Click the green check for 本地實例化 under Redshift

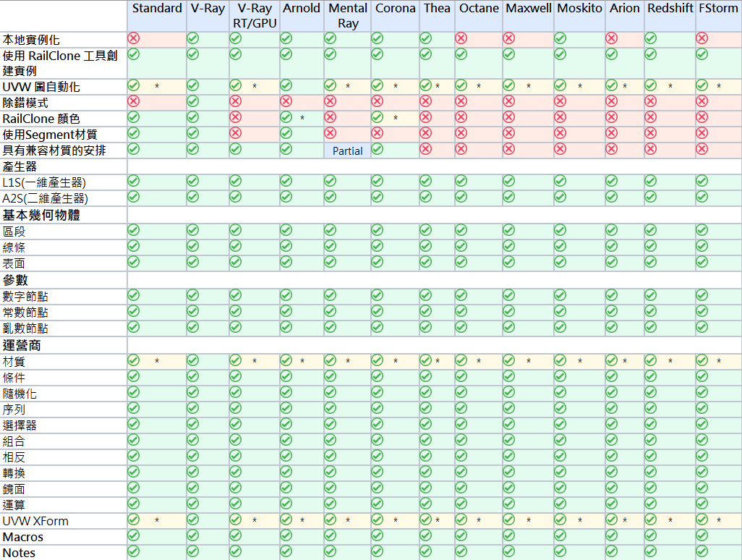651,38
